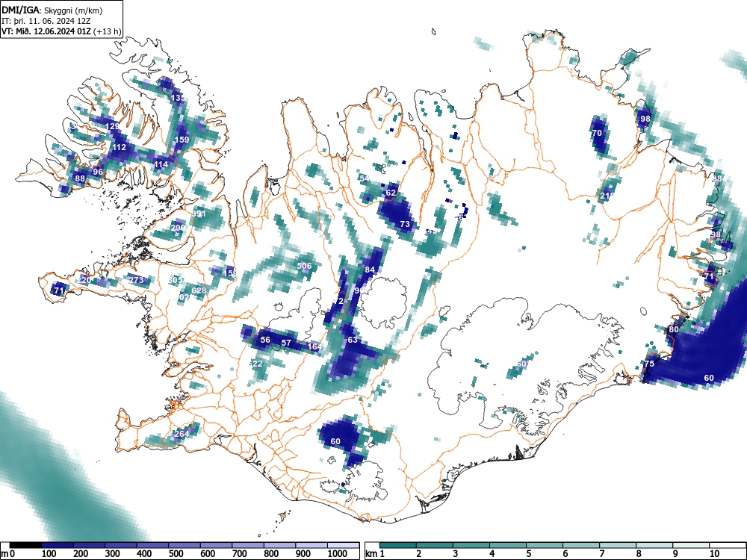Screen dimensions: 747x560
Task: Click the black 0–100 m legend swatch
Action: (x=25, y=545)
